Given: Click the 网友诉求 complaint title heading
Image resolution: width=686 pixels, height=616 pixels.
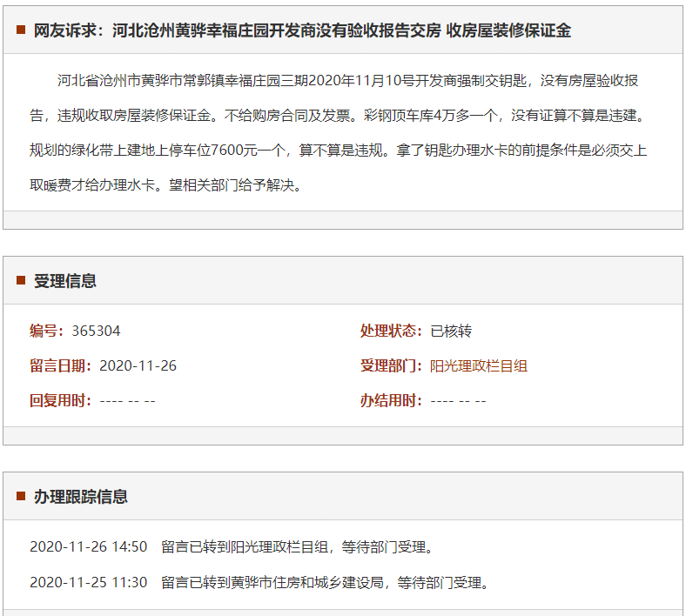Looking at the screenshot, I should point(302,30).
